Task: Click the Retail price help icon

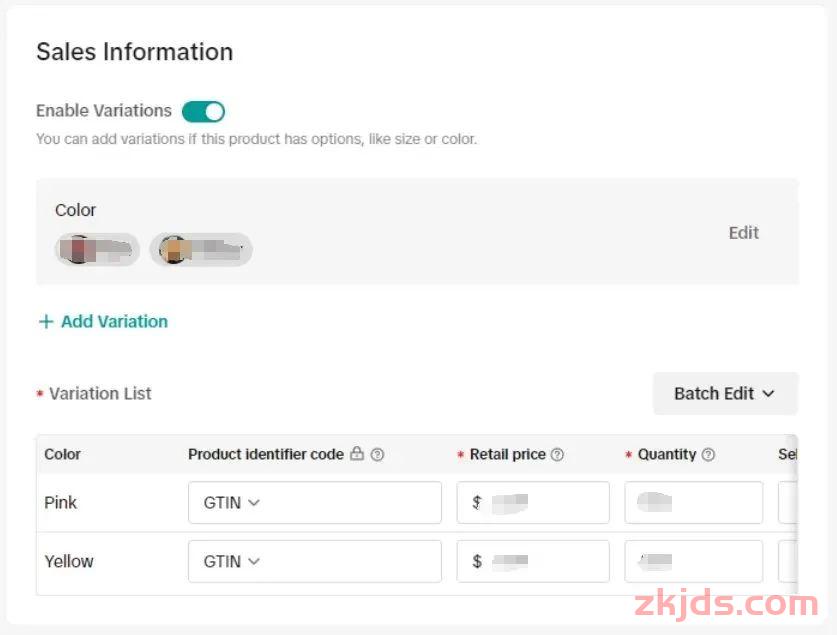Action: coord(557,454)
